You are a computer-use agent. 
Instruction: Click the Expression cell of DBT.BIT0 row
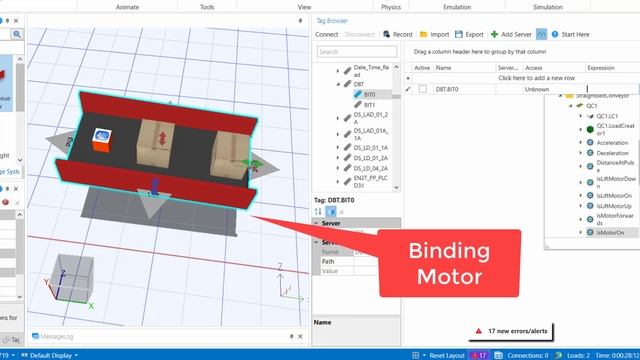pyautogui.click(x=612, y=89)
